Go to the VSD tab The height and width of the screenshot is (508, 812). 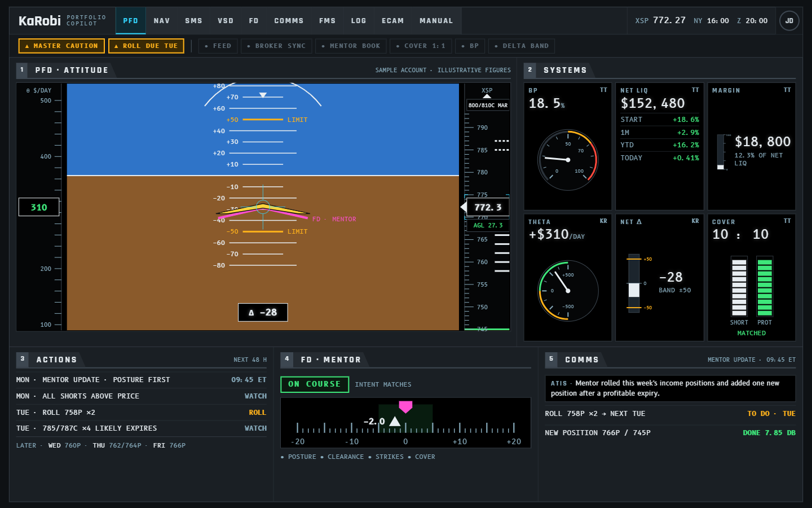point(226,21)
